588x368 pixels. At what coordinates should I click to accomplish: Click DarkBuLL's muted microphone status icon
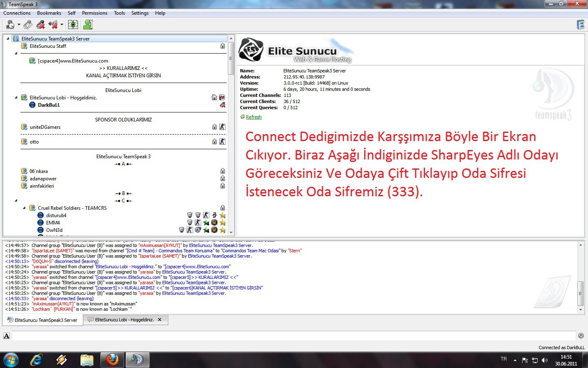(223, 105)
